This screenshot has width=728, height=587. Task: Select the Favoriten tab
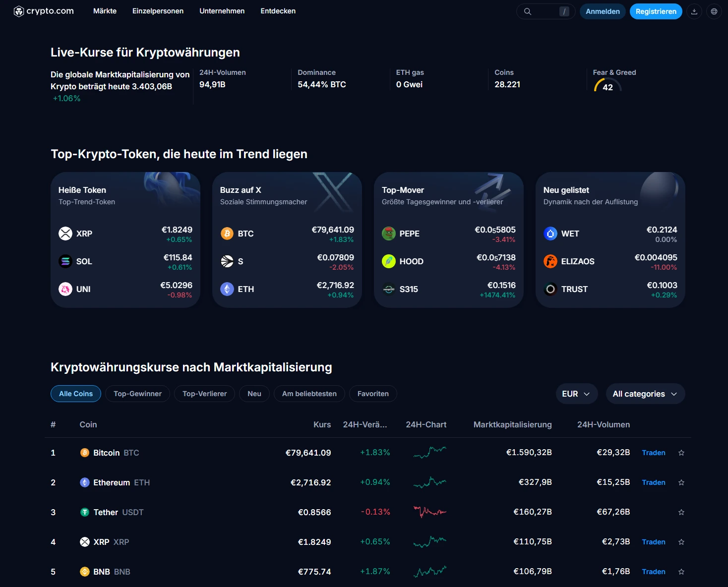[373, 394]
